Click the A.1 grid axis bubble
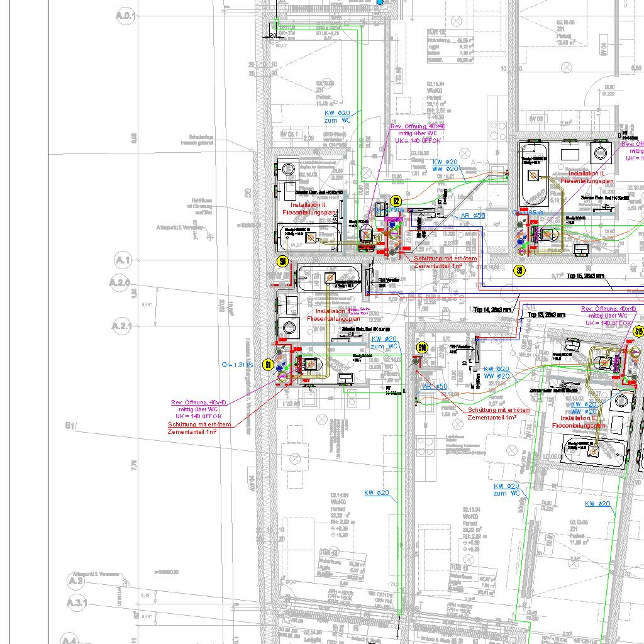 (x=121, y=259)
